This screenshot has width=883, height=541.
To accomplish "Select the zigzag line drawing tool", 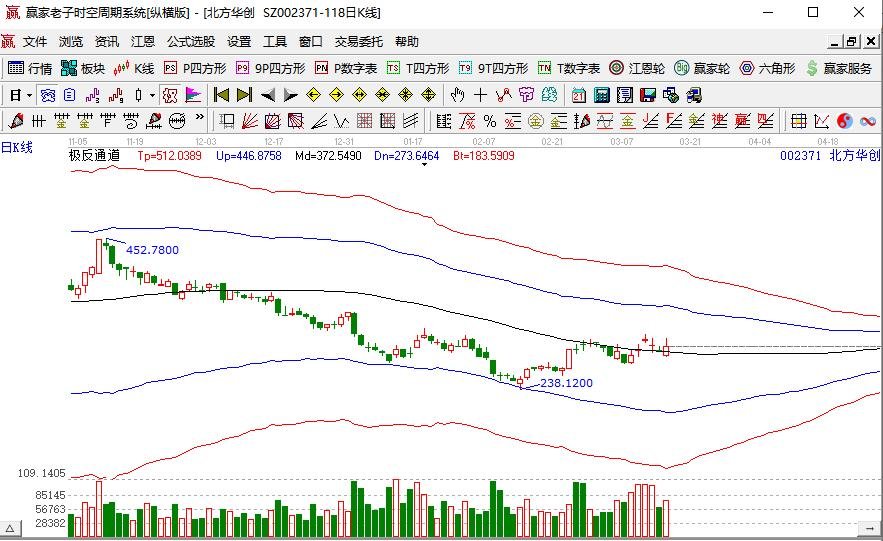I will coord(503,95).
